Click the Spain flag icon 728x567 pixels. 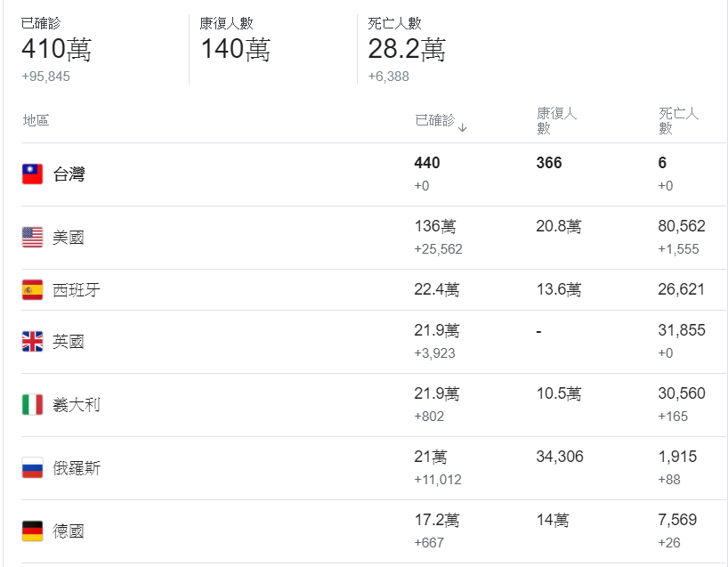[33, 290]
